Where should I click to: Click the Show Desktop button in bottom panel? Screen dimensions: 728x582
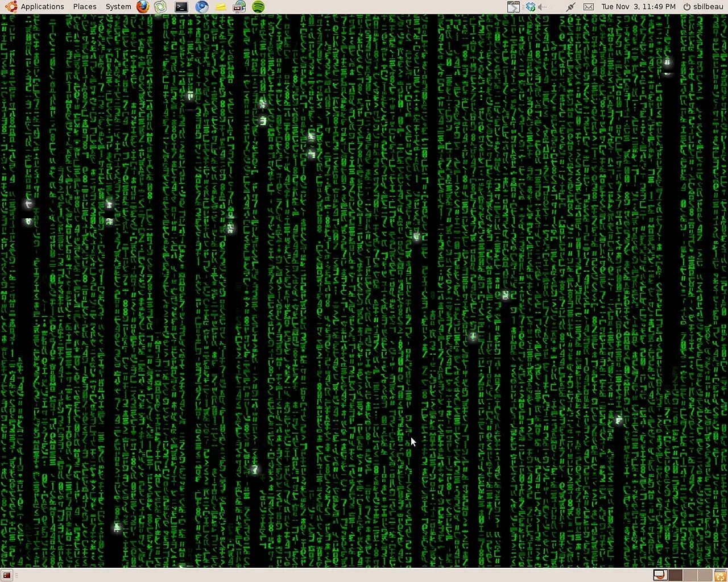click(7, 575)
